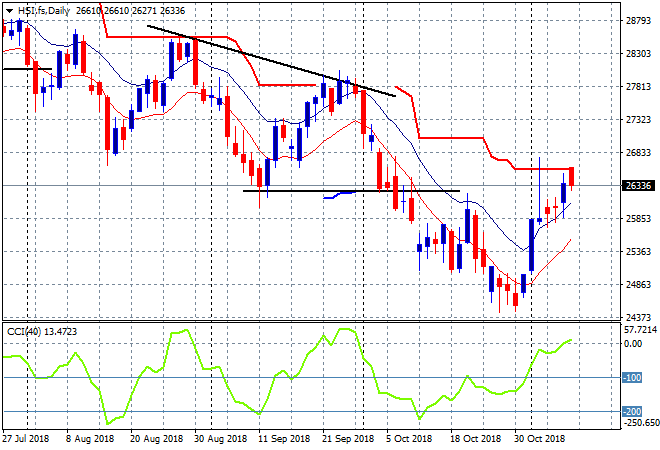
Task: Click the 26833 price axis label
Action: pyautogui.click(x=639, y=153)
